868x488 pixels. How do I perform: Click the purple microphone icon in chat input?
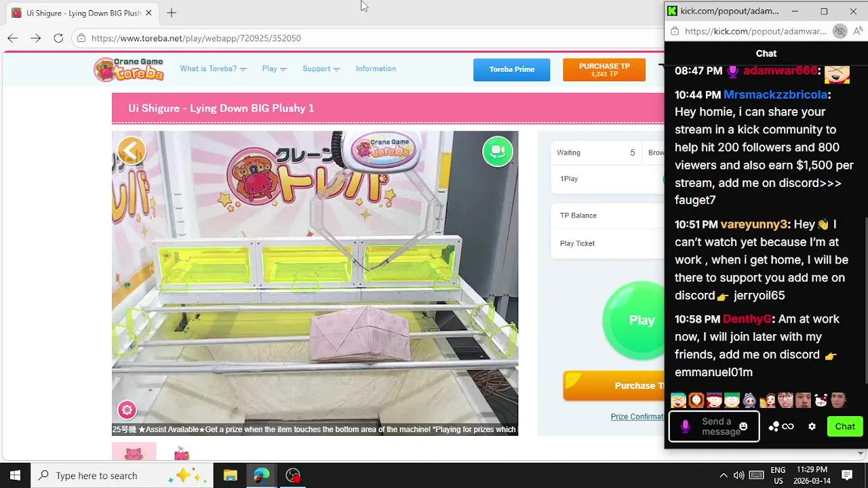click(x=686, y=426)
